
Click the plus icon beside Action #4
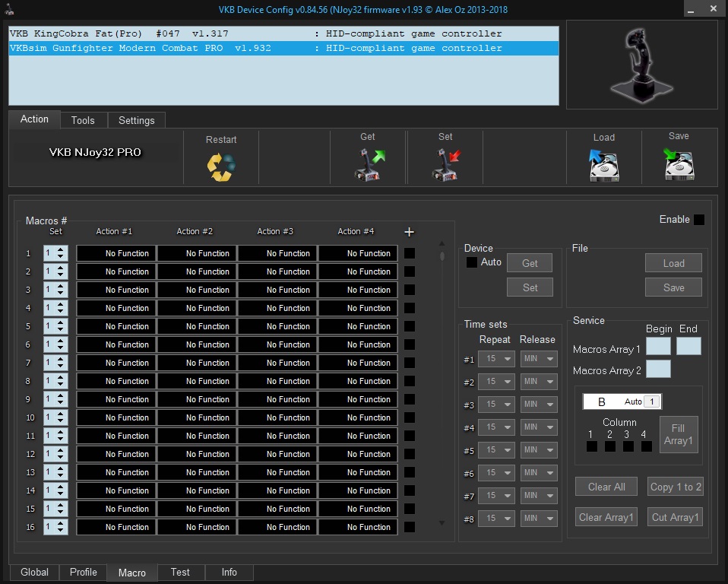click(409, 232)
